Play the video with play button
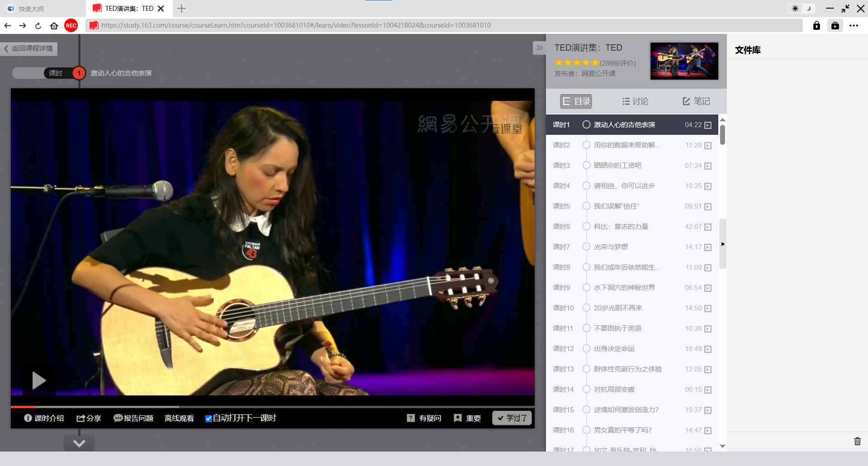868x466 pixels. click(39, 380)
